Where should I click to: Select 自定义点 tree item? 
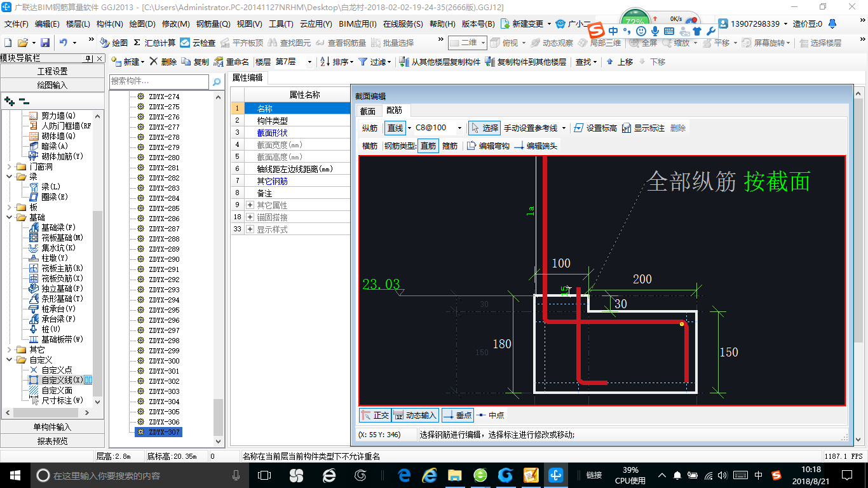click(x=51, y=370)
